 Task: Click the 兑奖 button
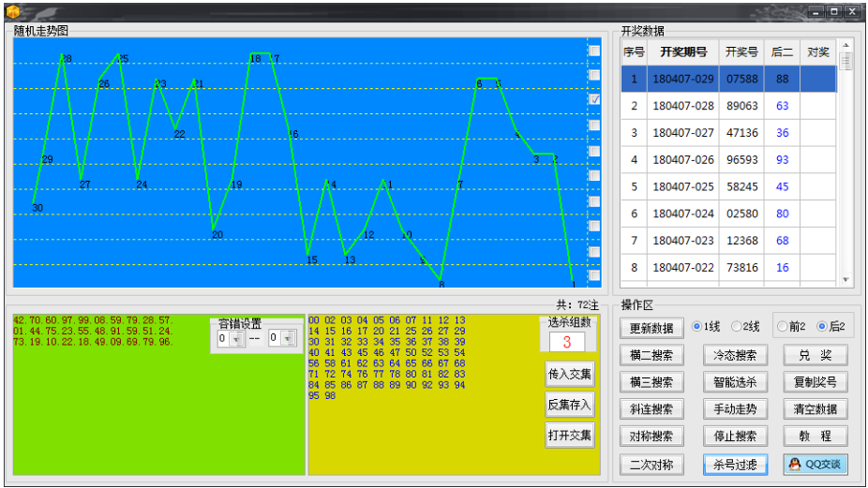tap(815, 355)
